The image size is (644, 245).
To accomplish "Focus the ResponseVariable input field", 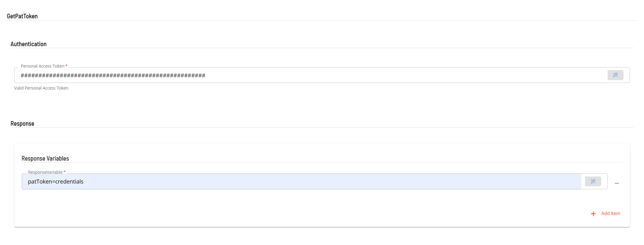I will coord(306,182).
